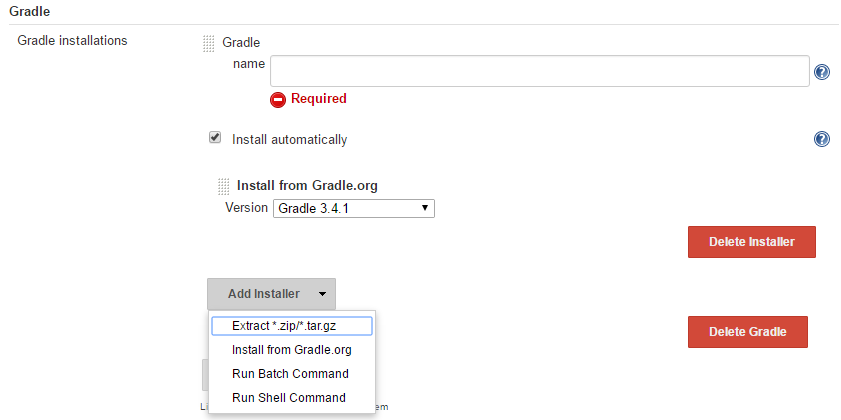Choose Extract *.zip/*.tar.gz from installer menu

click(x=290, y=326)
